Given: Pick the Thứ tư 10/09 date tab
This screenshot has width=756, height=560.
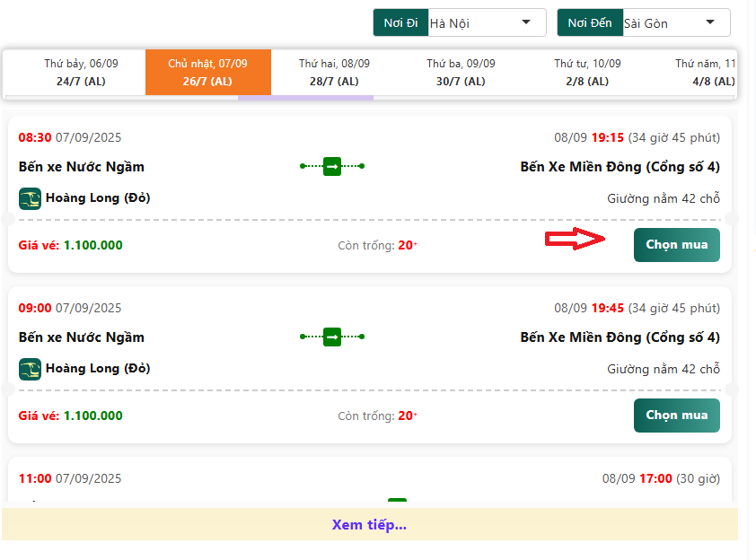Looking at the screenshot, I should point(587,72).
